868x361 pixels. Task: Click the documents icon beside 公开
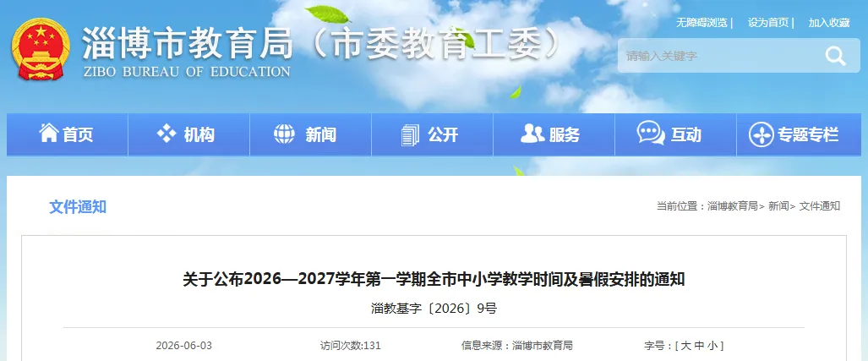click(410, 135)
